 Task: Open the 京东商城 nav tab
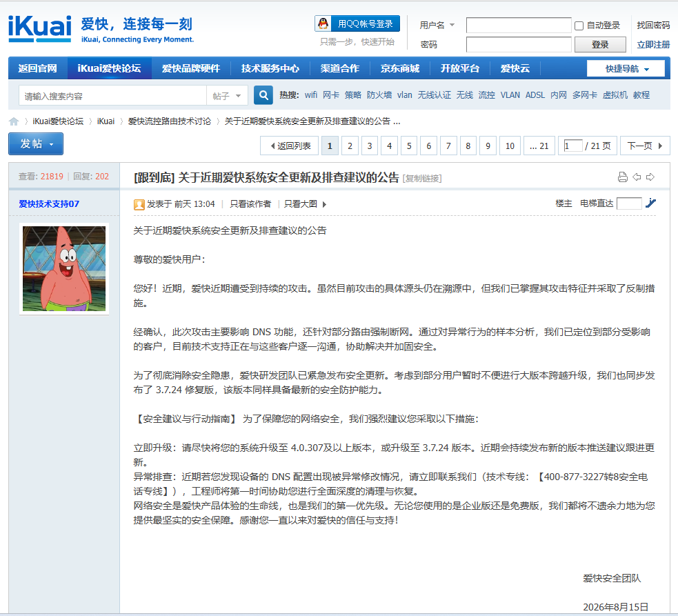click(x=400, y=68)
